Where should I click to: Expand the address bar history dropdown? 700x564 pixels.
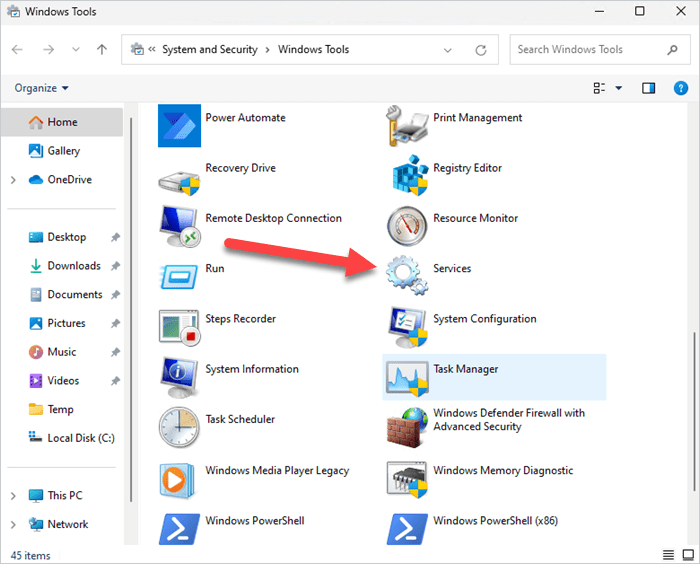coord(448,50)
